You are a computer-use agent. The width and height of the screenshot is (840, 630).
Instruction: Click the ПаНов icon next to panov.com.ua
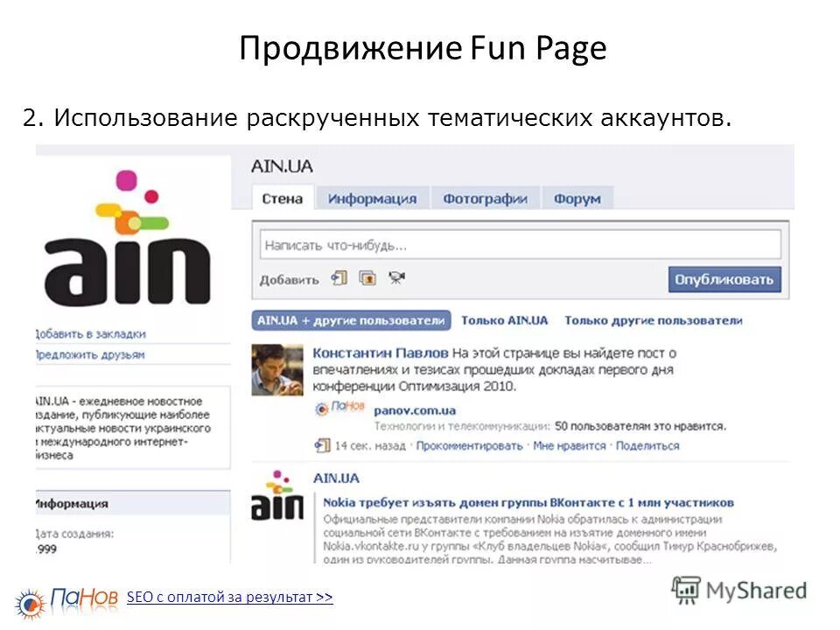324,409
